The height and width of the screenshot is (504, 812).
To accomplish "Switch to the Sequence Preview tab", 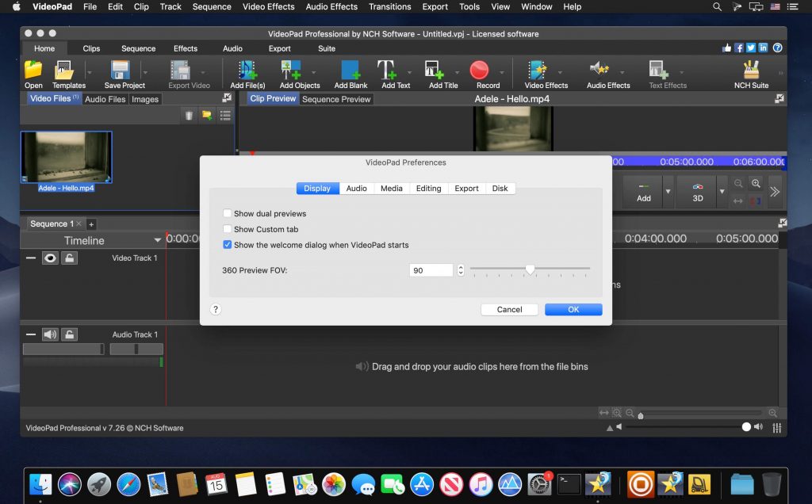I will coord(339,98).
